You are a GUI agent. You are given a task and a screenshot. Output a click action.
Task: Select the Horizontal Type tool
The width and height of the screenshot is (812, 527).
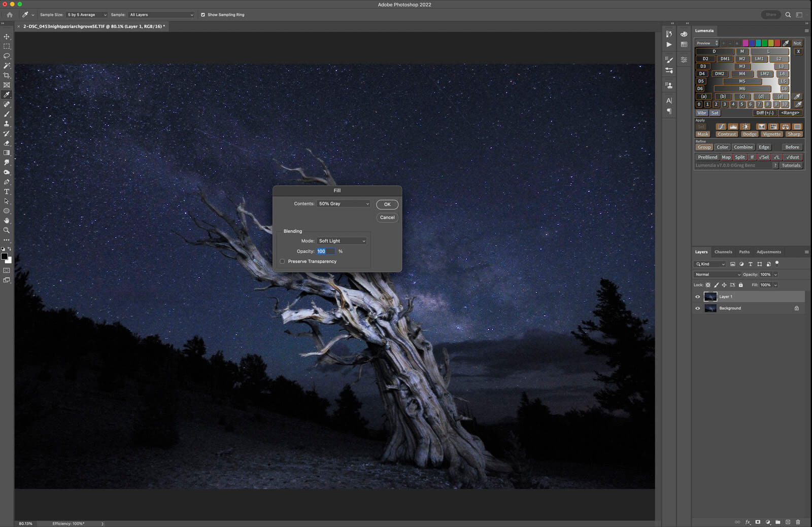point(7,192)
